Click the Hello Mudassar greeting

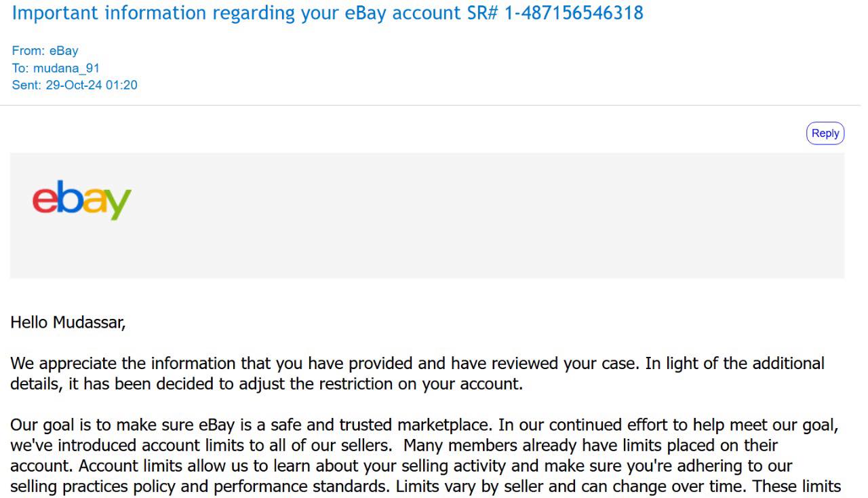coord(68,322)
